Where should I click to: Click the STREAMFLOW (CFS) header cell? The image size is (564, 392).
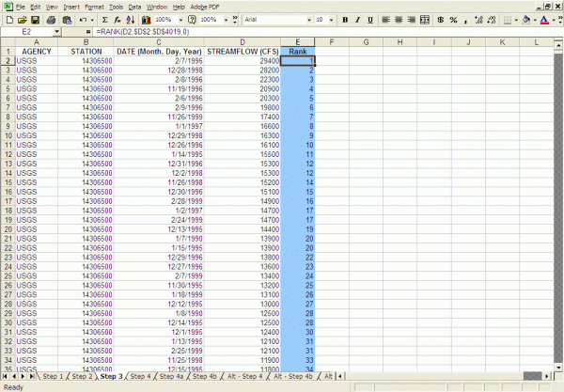(243, 52)
